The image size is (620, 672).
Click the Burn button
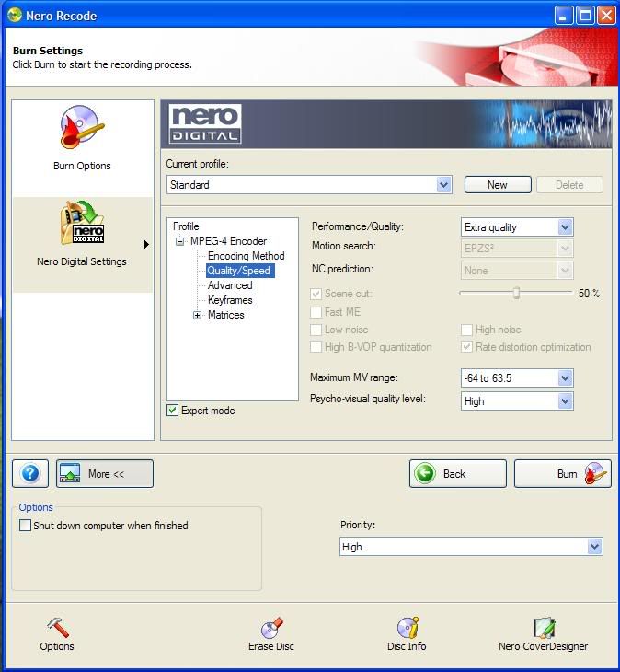[x=563, y=473]
